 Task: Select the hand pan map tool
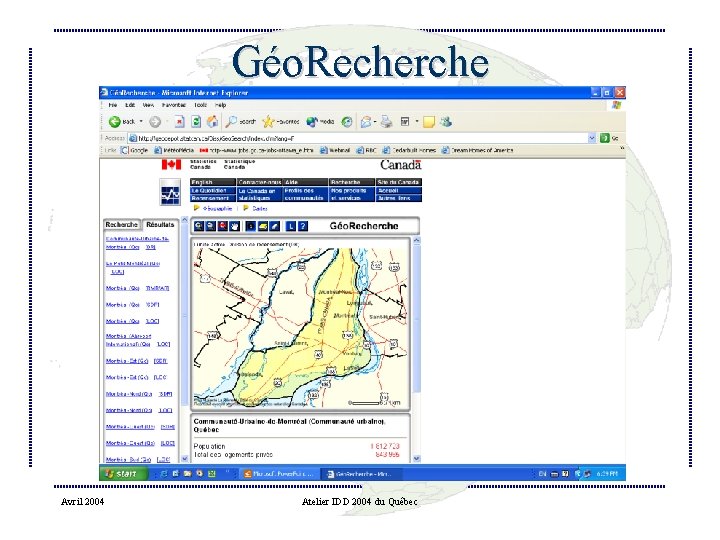point(234,226)
